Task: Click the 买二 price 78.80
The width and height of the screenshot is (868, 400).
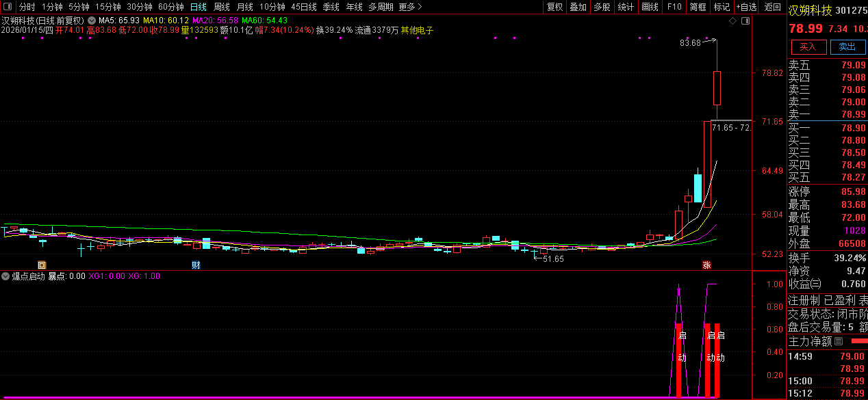Action: 853,140
